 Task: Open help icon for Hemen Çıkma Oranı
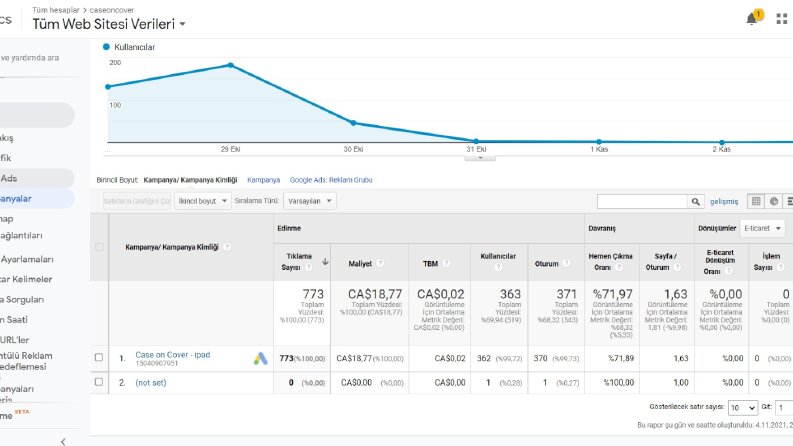coord(619,267)
